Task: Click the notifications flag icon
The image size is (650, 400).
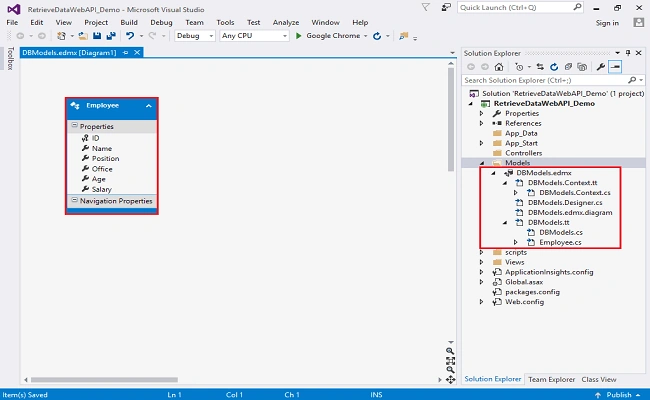Action: tap(425, 7)
